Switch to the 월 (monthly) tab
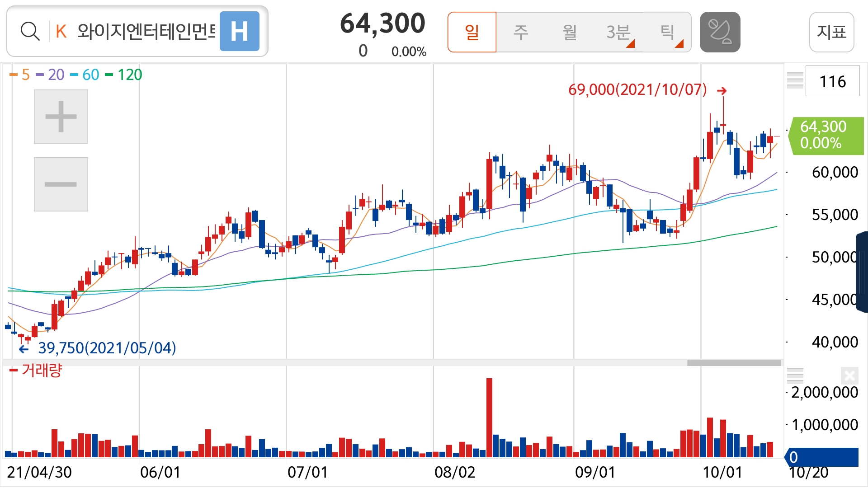Screen dimensions: 868x488 click(x=570, y=32)
